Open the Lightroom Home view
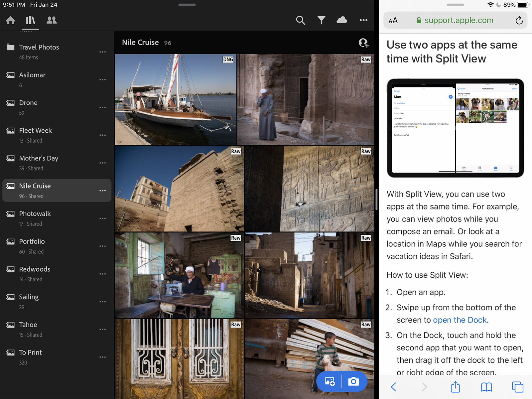The image size is (532, 399). pos(11,20)
